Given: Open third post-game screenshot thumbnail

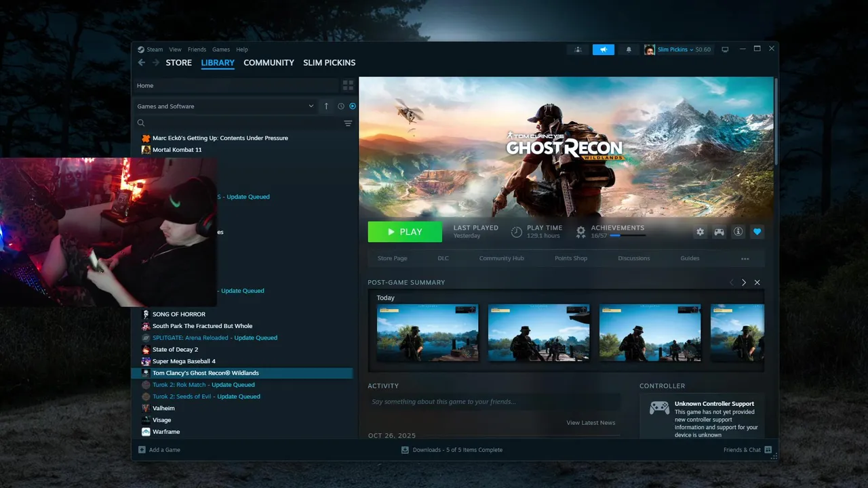Looking at the screenshot, I should tap(650, 333).
